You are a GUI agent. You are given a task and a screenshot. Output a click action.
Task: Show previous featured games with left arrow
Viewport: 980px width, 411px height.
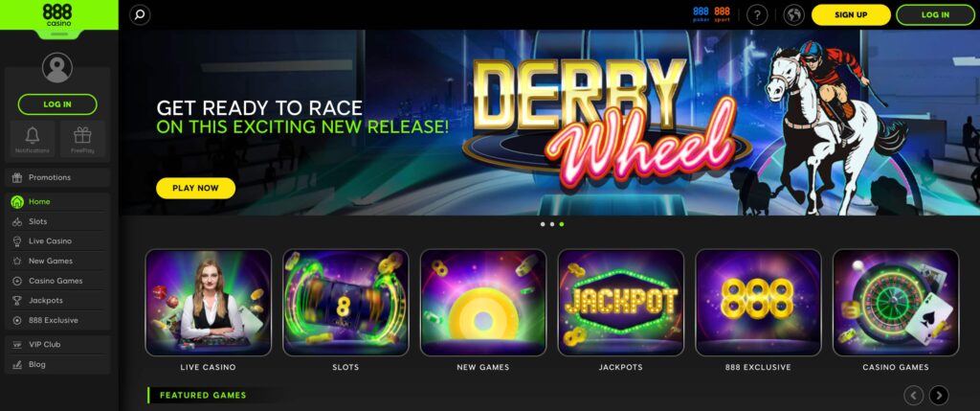pos(914,396)
